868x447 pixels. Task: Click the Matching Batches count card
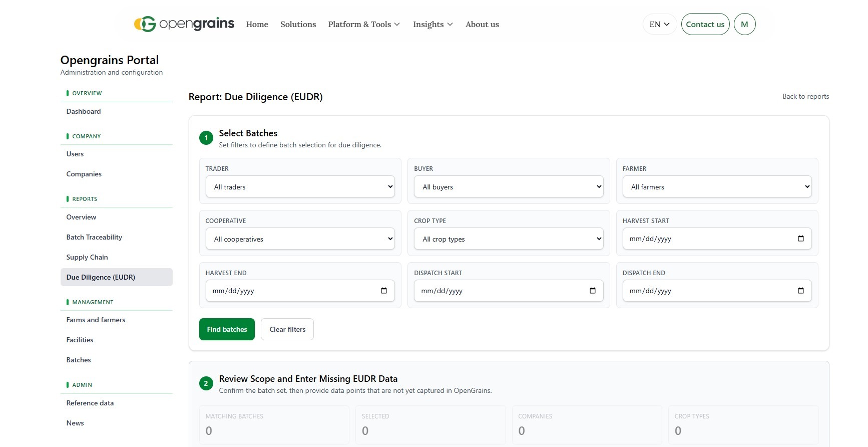[274, 425]
